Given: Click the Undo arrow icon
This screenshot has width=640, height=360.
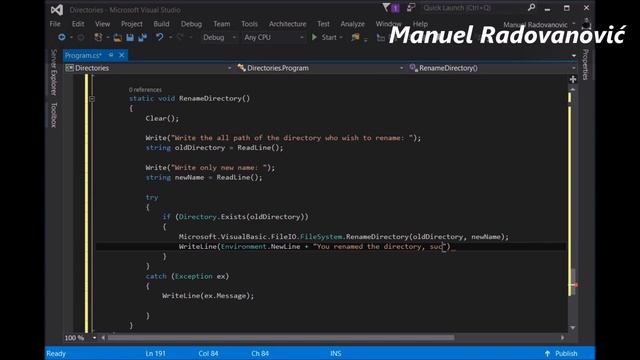Looking at the screenshot, I should tap(159, 37).
